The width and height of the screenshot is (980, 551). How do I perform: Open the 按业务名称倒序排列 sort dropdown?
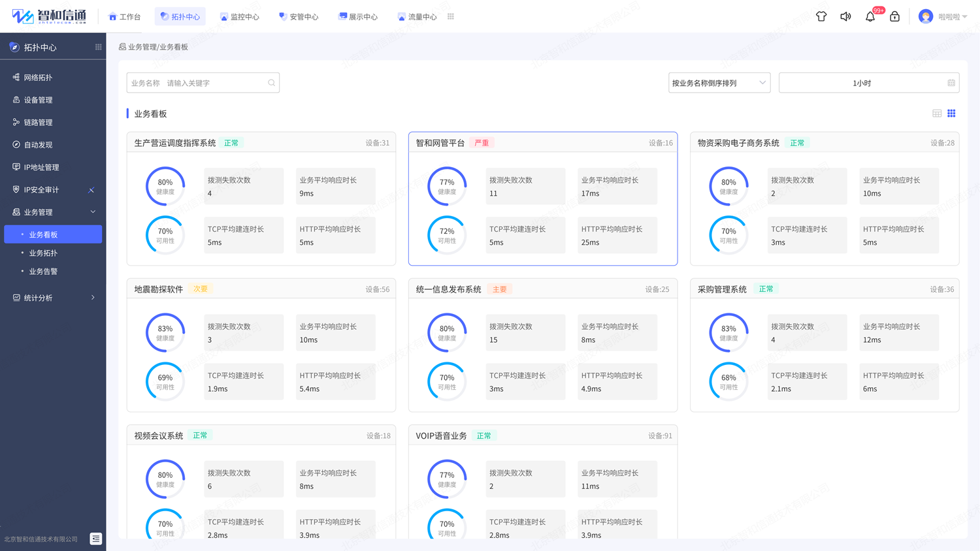(x=719, y=83)
